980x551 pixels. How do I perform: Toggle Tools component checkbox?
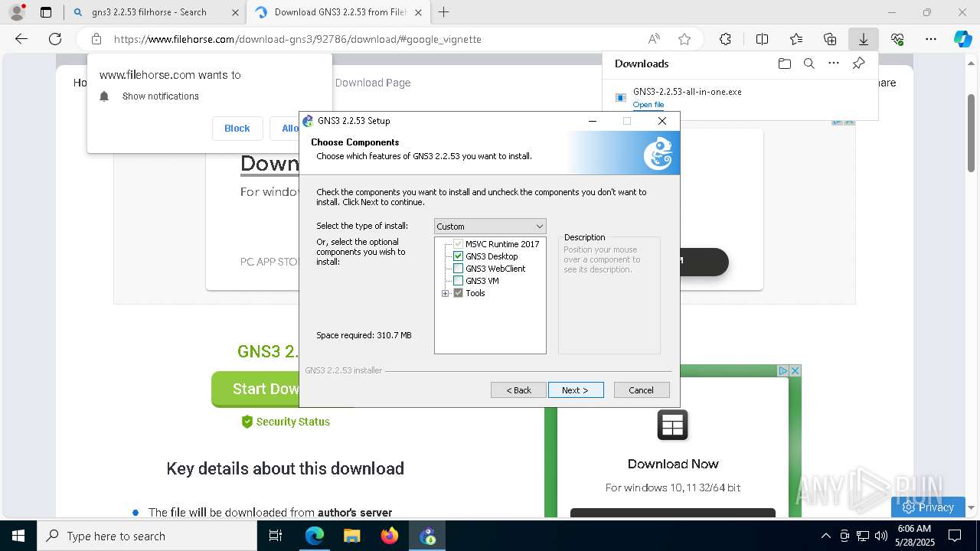click(x=458, y=293)
